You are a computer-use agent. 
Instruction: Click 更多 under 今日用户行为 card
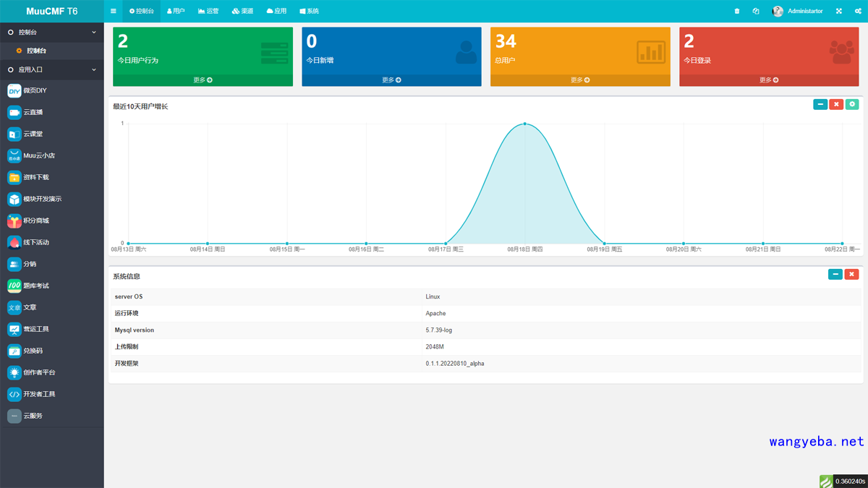pos(203,80)
